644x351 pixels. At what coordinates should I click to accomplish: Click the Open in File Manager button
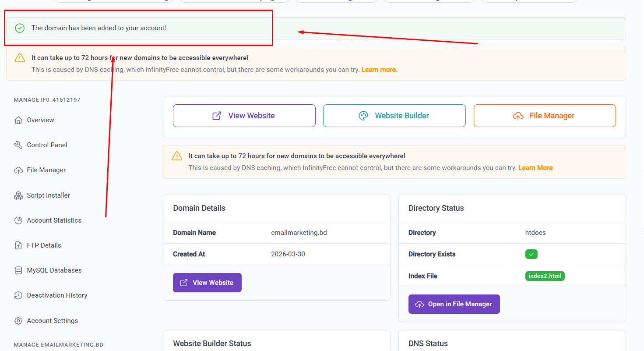pyautogui.click(x=454, y=304)
